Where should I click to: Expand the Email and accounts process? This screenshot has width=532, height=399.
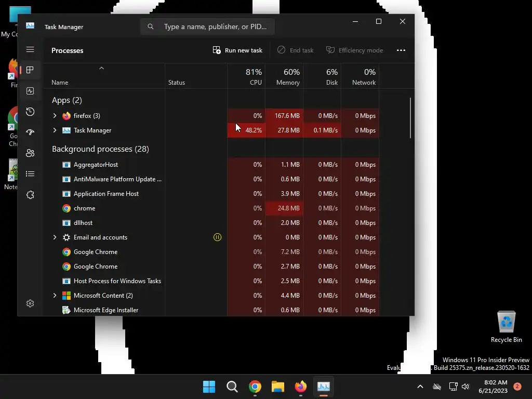point(55,237)
